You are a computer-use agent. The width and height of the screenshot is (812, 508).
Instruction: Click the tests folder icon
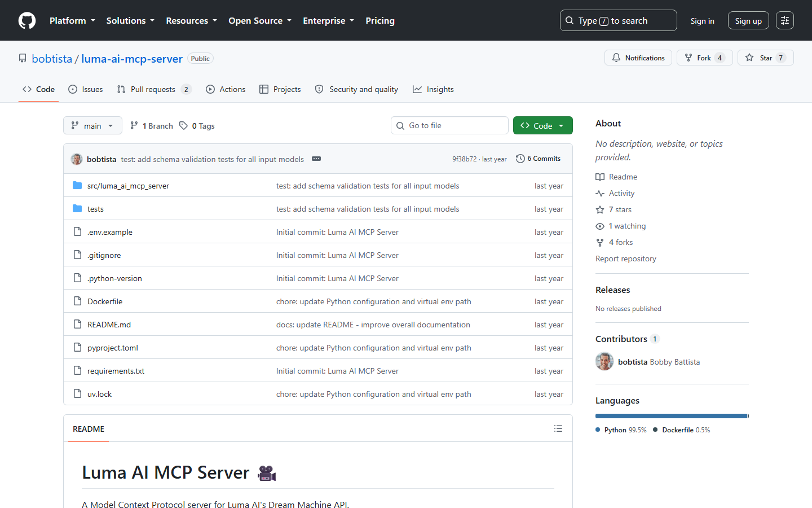[x=77, y=208]
